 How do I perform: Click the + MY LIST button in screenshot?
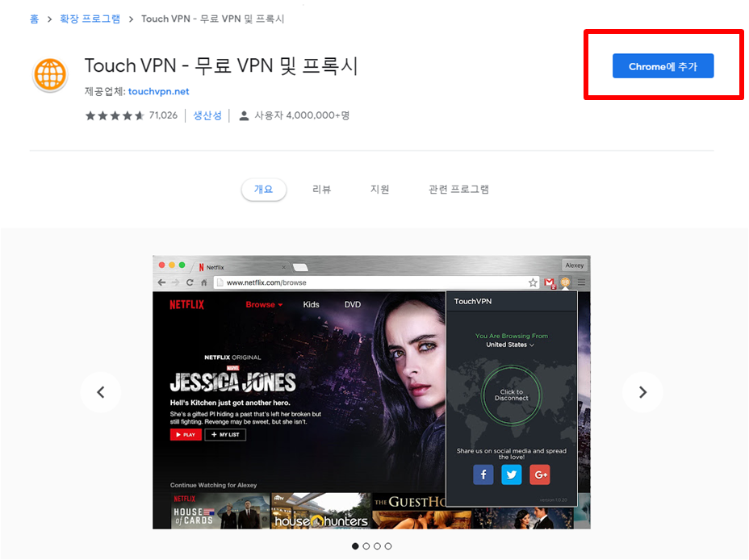[225, 434]
